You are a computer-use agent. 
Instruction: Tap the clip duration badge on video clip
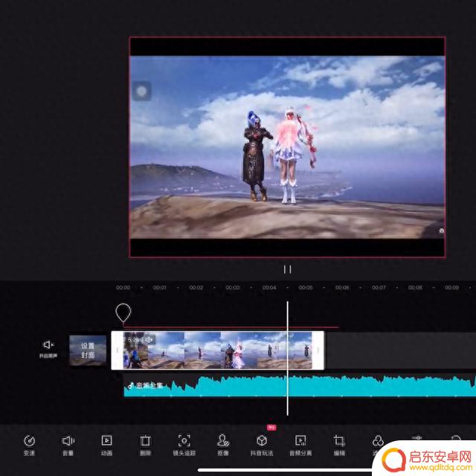pos(141,340)
